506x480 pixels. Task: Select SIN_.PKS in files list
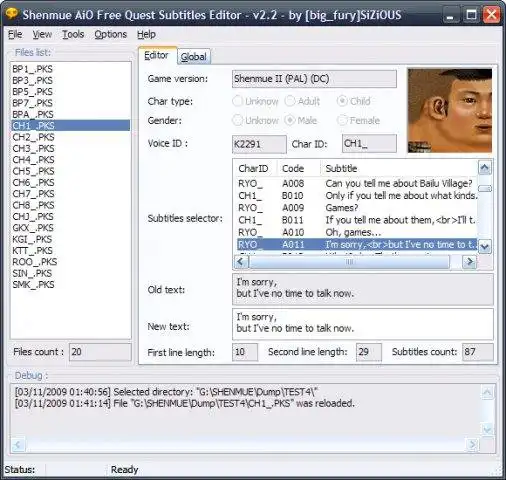[x=70, y=273]
